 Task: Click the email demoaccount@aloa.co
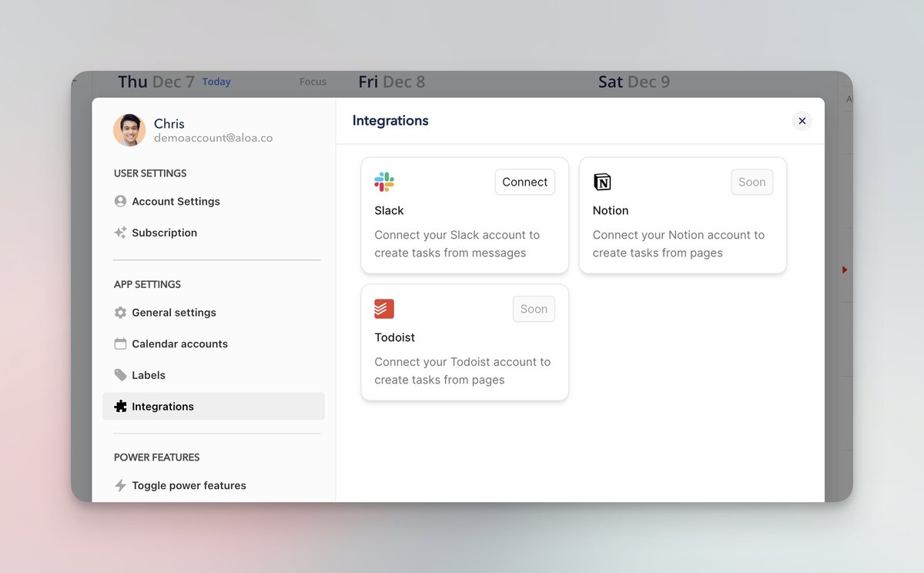(x=213, y=138)
